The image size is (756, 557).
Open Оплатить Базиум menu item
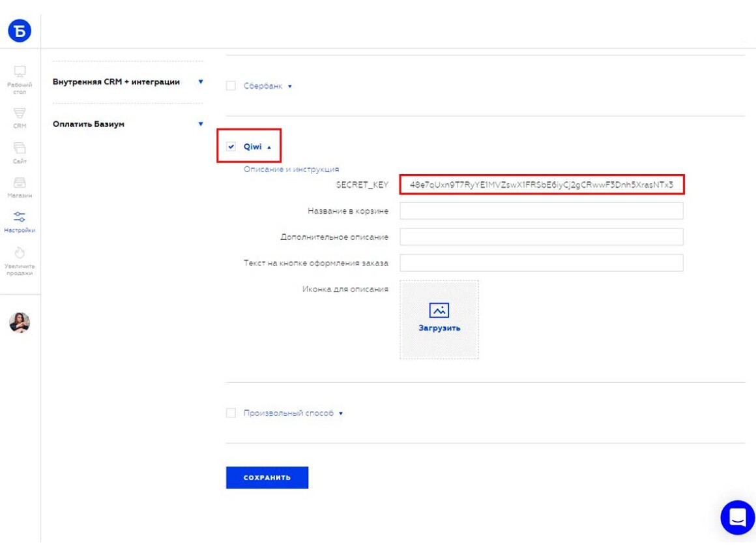pyautogui.click(x=89, y=124)
